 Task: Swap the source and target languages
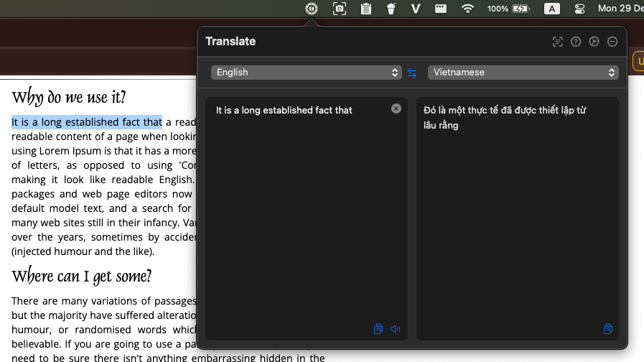coord(412,73)
